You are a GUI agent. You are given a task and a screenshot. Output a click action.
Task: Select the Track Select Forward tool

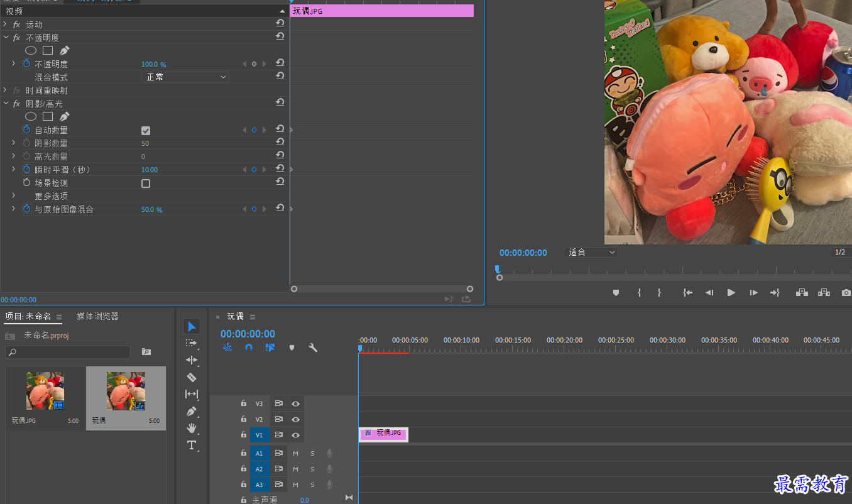pyautogui.click(x=192, y=343)
